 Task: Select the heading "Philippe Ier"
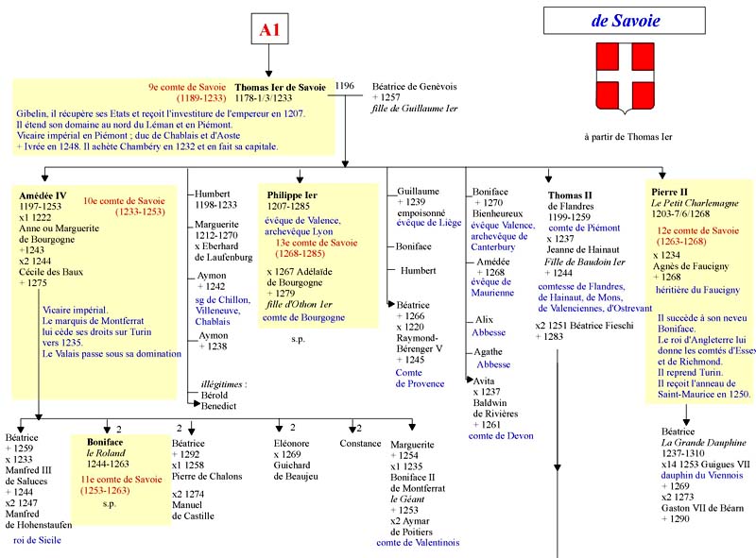pos(292,195)
